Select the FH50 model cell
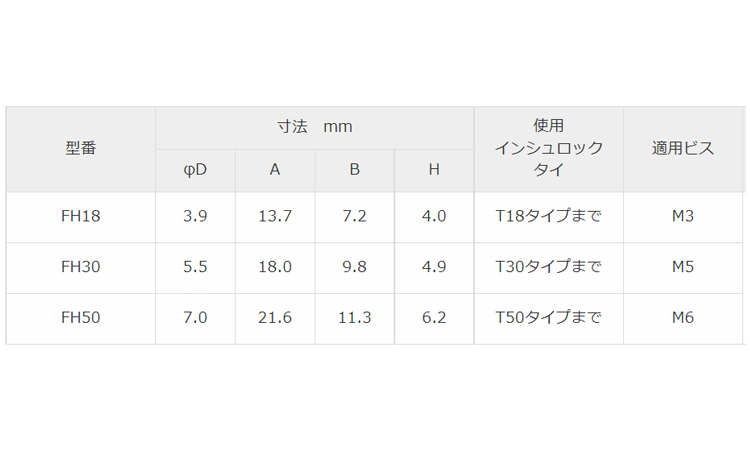The width and height of the screenshot is (750, 450). [81, 318]
